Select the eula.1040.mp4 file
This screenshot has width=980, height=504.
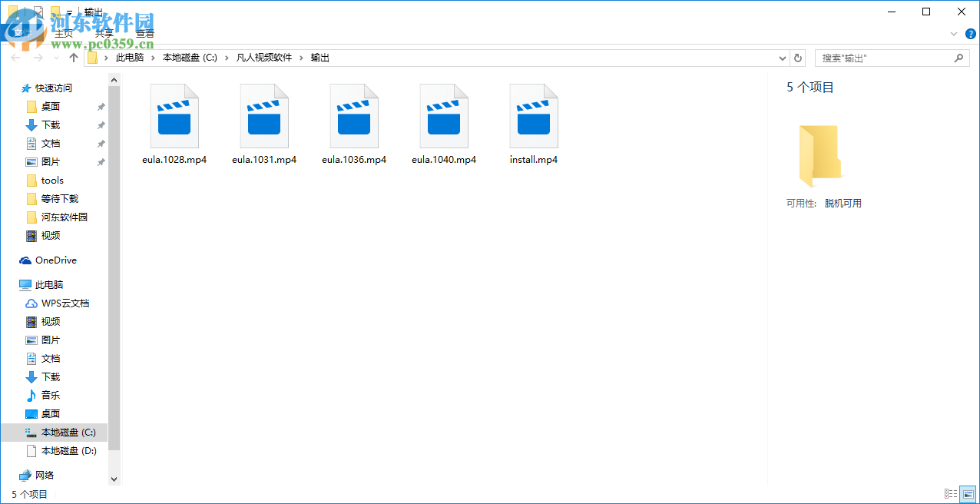(444, 125)
